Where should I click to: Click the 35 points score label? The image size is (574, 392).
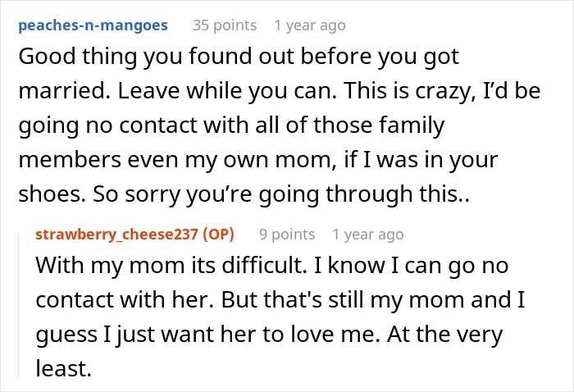point(225,25)
